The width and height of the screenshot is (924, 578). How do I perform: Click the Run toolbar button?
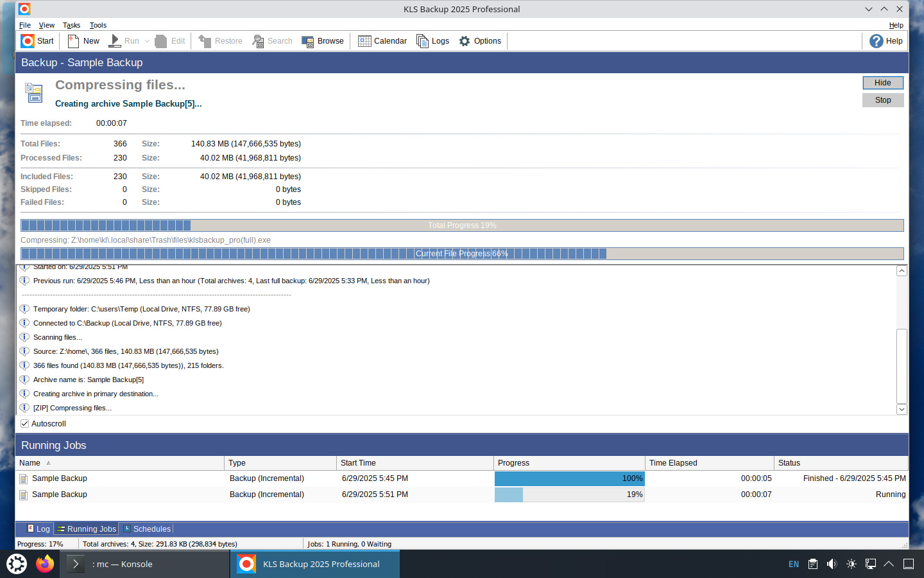point(124,41)
